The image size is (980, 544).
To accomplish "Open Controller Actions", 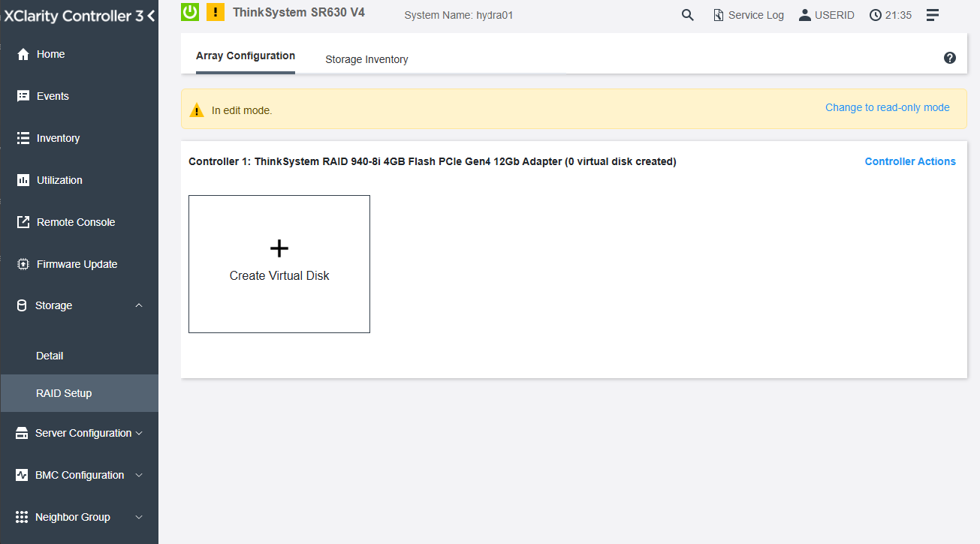I will tap(910, 161).
